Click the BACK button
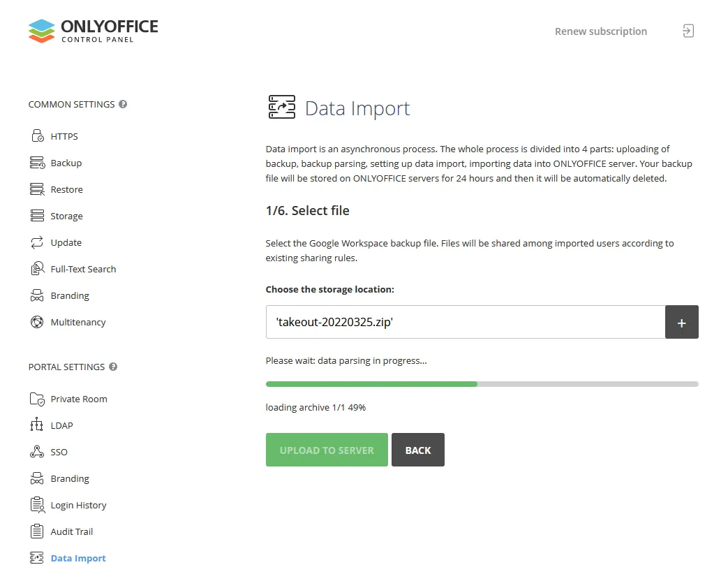Image resolution: width=728 pixels, height=588 pixels. pos(417,450)
